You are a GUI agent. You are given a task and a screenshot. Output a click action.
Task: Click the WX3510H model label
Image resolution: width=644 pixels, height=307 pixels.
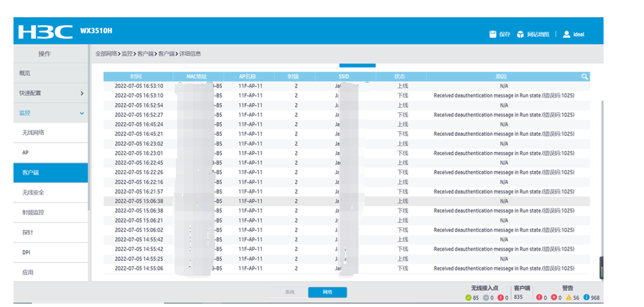[96, 31]
